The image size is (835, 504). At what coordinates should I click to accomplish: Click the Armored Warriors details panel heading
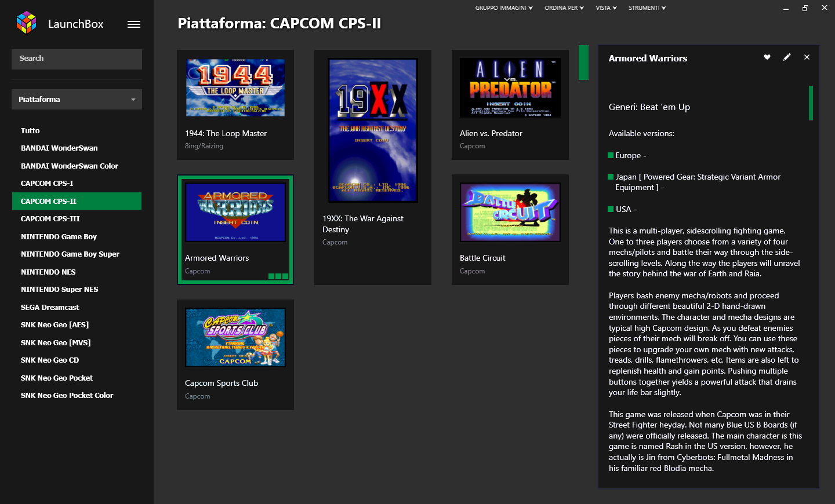648,59
